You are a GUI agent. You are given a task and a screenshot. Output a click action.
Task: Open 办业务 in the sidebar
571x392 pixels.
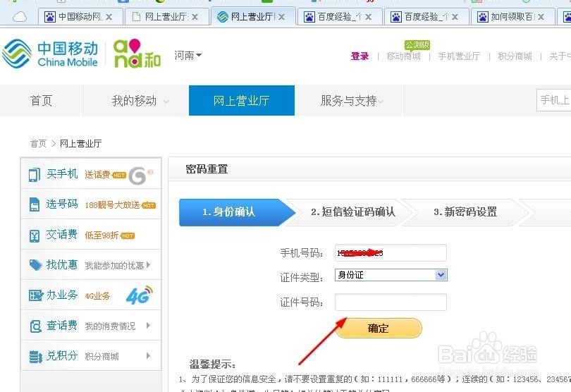[62, 295]
